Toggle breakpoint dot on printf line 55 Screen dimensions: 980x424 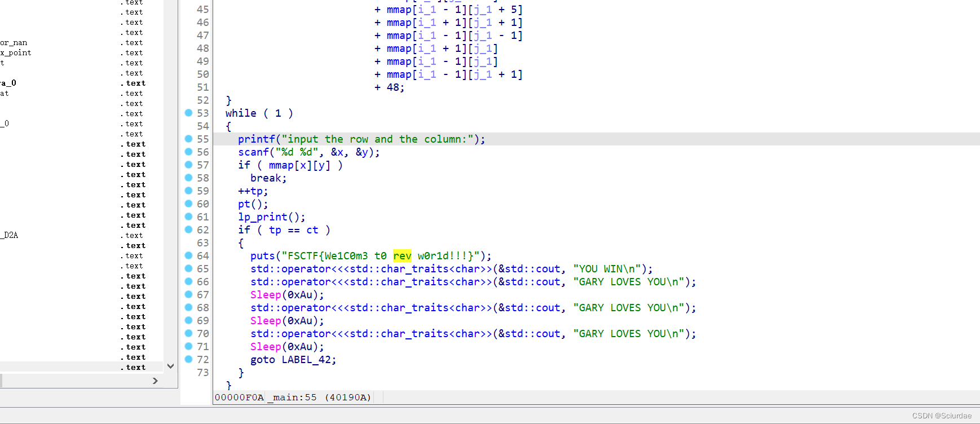188,139
